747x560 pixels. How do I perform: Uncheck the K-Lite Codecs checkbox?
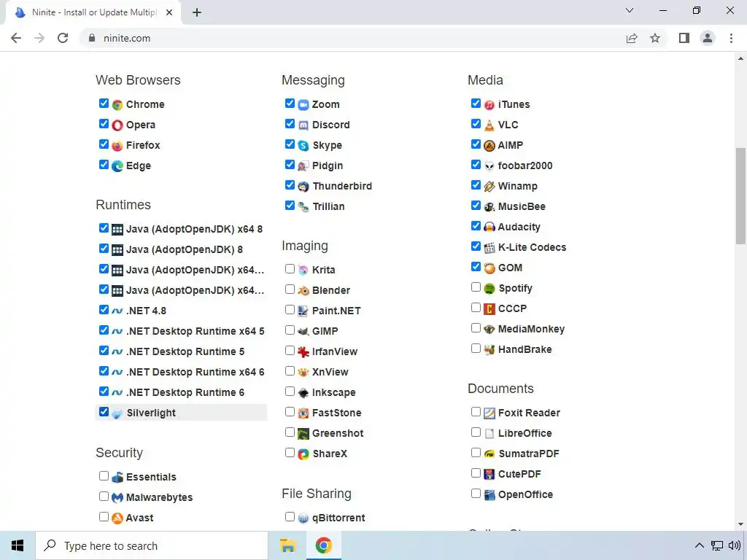[x=476, y=246]
